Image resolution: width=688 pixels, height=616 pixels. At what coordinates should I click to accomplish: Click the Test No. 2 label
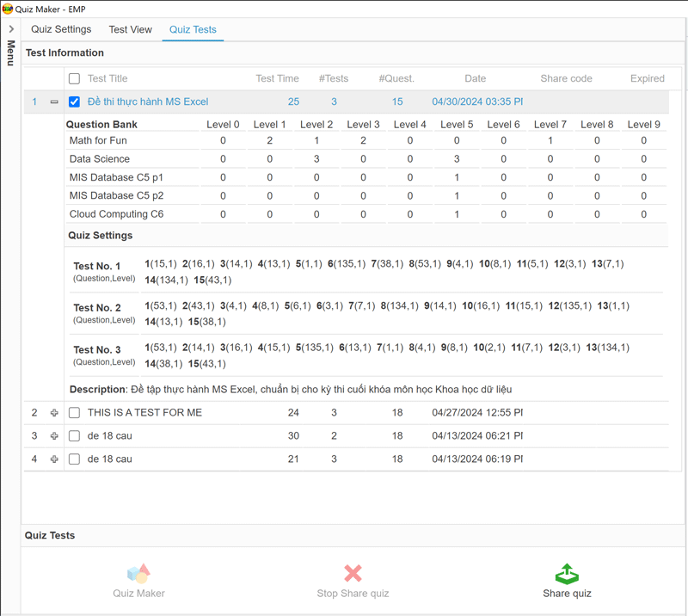tap(97, 308)
